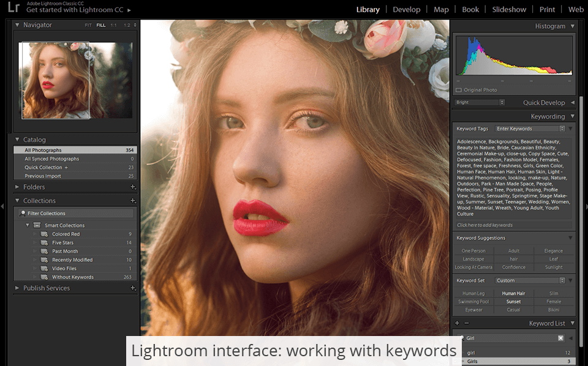588x366 pixels.
Task: Click the plus icon on Collections panel
Action: 133,200
